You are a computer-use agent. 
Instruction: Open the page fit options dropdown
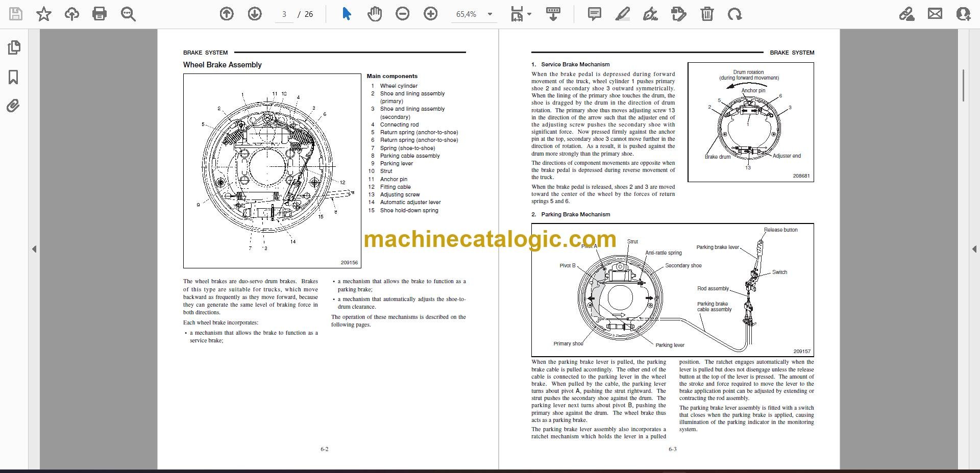[521, 14]
